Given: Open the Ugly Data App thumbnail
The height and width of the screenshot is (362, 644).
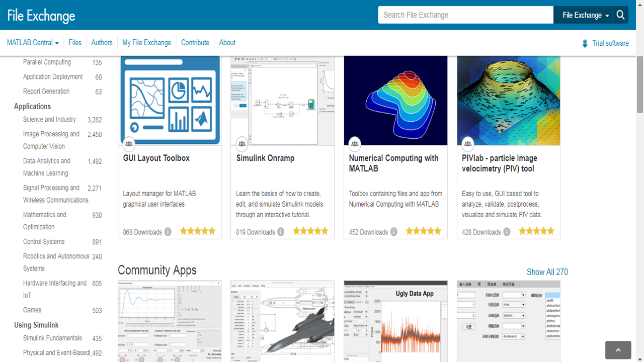Looking at the screenshot, I should (396, 321).
